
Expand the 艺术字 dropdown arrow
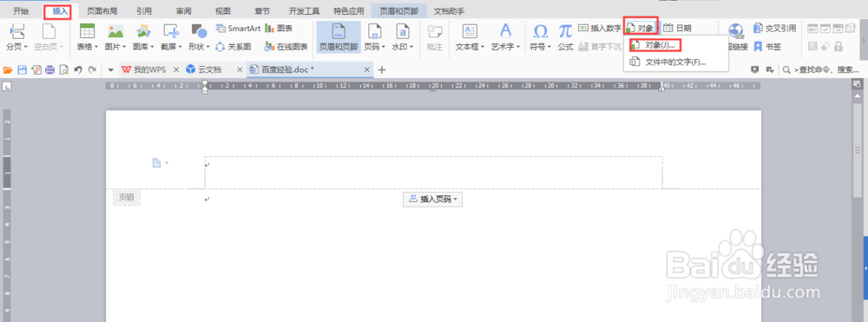[x=518, y=47]
